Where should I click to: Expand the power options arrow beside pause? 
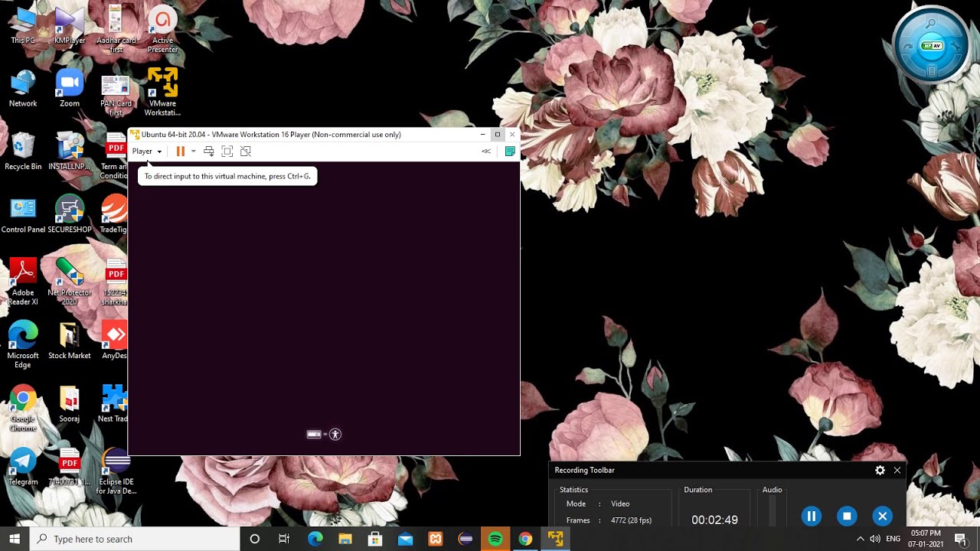[193, 152]
